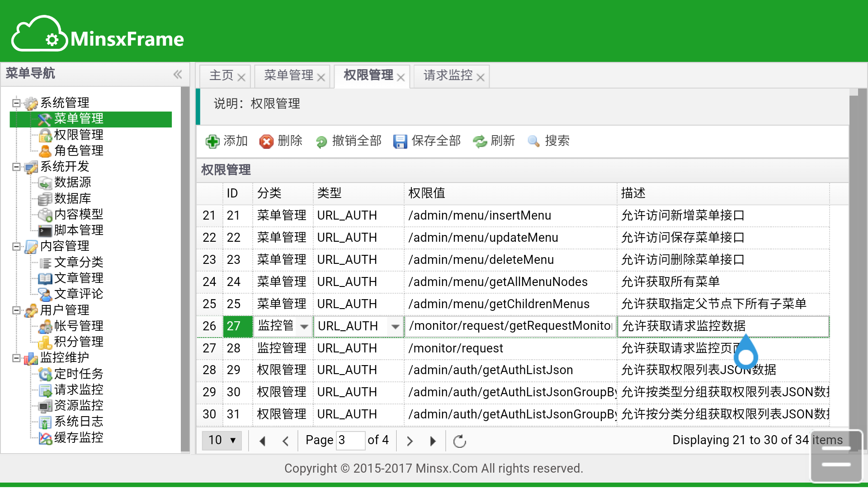
Task: Sort by the ID column header
Action: tap(237, 193)
